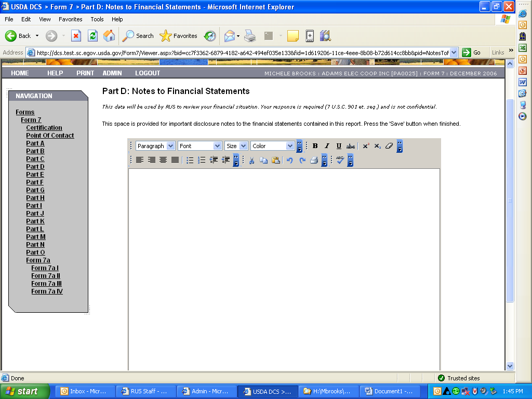Insert a bulleted list
Image resolution: width=532 pixels, height=399 pixels.
coord(190,160)
